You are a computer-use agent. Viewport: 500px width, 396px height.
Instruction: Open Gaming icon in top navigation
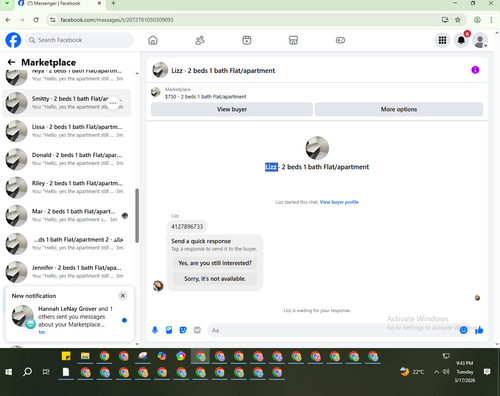pos(340,40)
